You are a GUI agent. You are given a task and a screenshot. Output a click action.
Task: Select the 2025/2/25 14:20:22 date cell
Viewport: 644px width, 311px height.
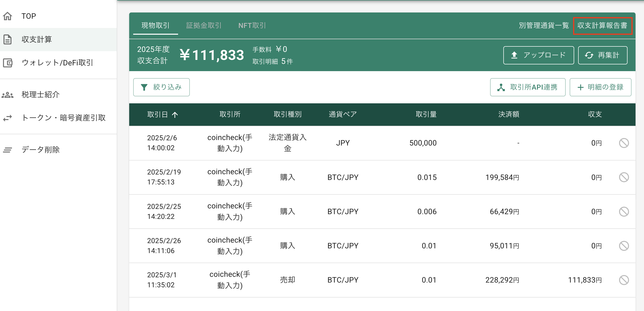[164, 211]
